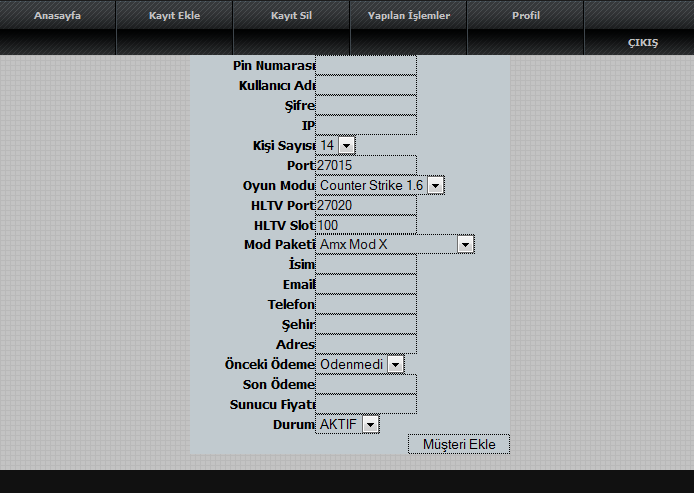Select Yapılan İşlemler in navigation
Image resolution: width=694 pixels, height=493 pixels.
click(408, 16)
